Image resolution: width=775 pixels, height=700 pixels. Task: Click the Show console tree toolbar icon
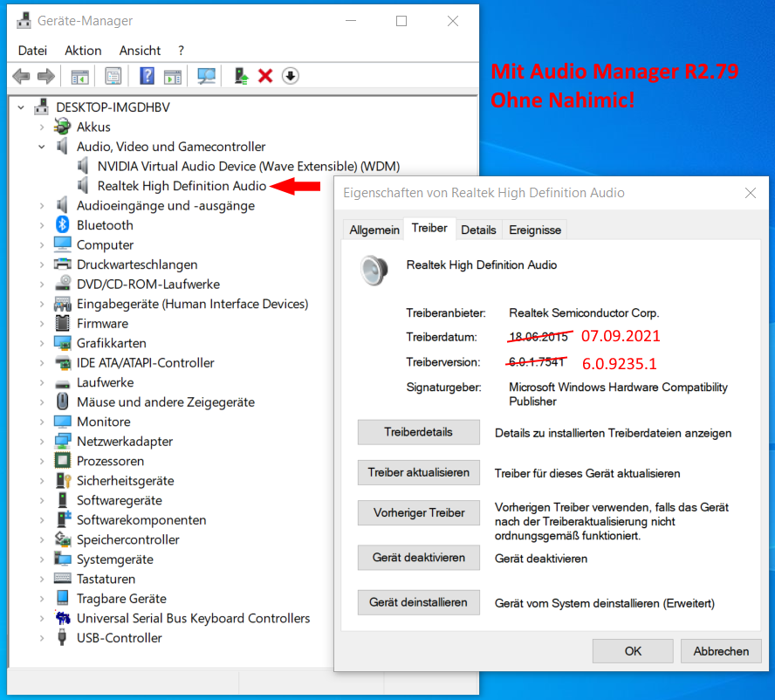[x=79, y=76]
